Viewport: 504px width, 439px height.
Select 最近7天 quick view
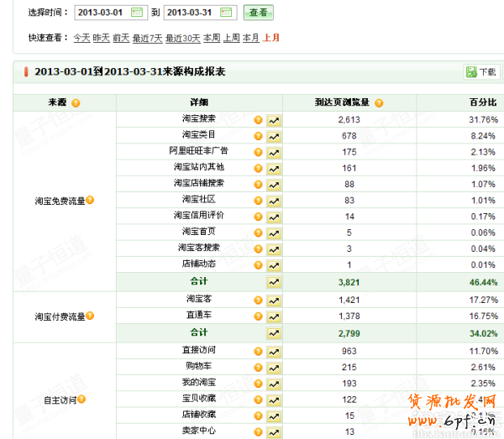[x=147, y=38]
